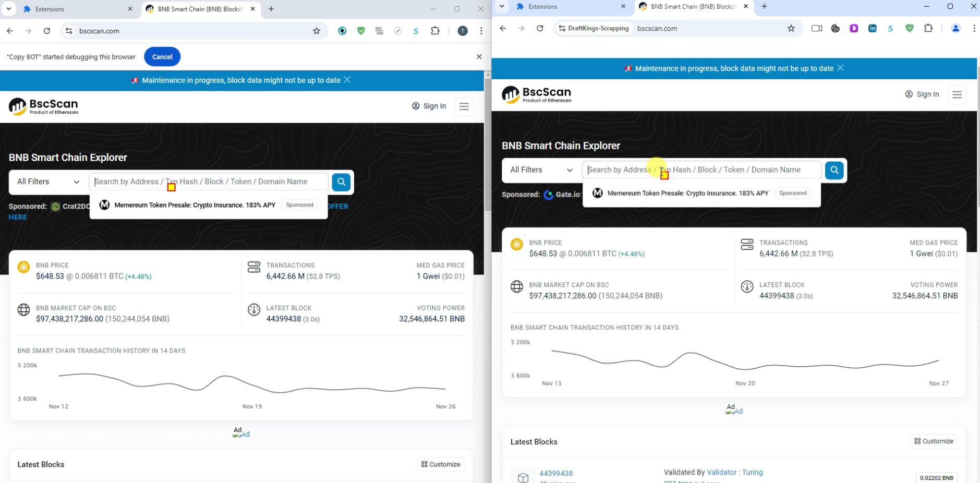
Task: Click Sign In in left window
Action: (x=429, y=106)
